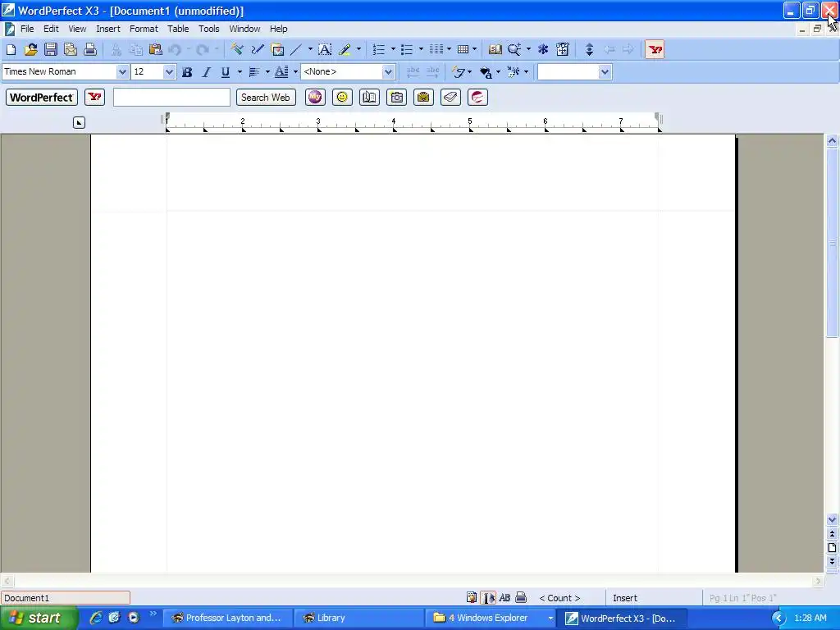This screenshot has height=630, width=840.
Task: Open 4 Windows Explorer taskbar group
Action: coord(492,618)
